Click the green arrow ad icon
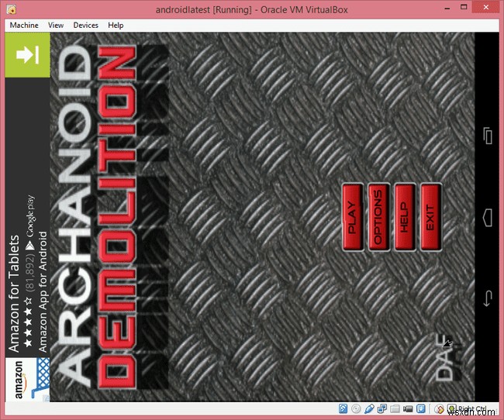504x420 pixels. click(28, 55)
